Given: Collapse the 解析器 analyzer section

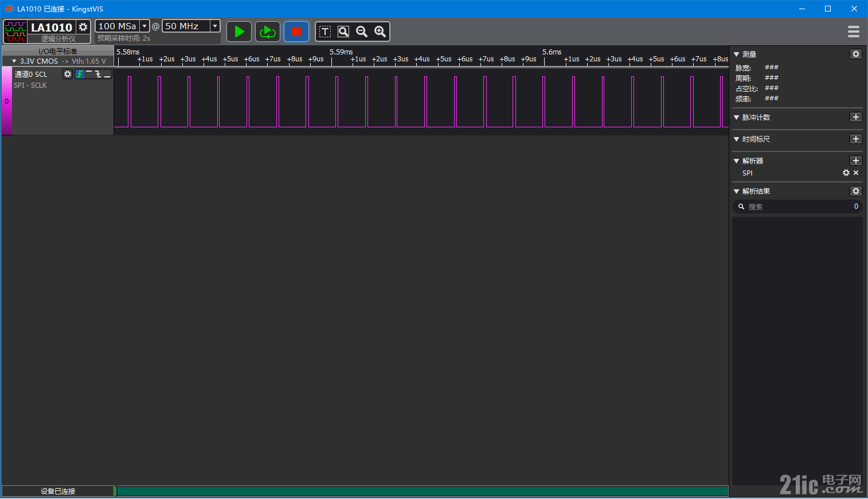Looking at the screenshot, I should tap(737, 161).
